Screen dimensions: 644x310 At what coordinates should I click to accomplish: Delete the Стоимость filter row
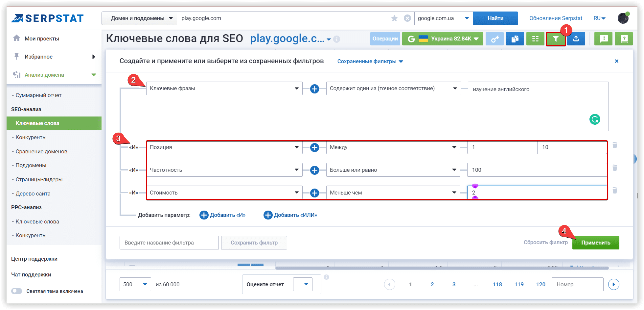[615, 190]
